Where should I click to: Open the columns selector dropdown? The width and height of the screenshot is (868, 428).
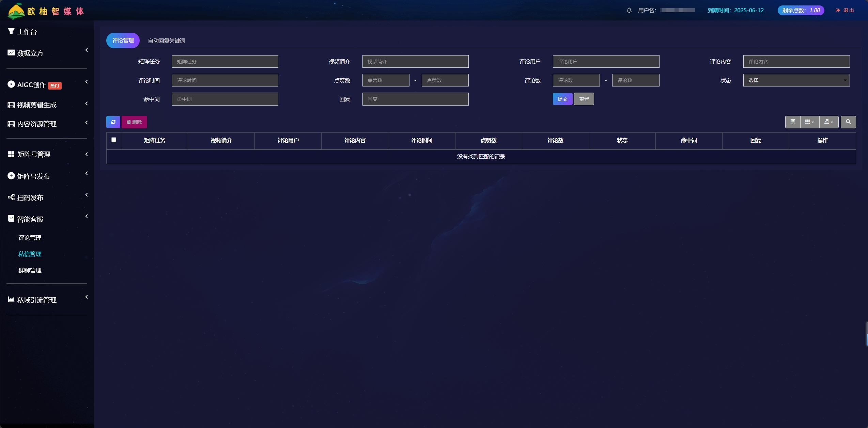click(x=810, y=122)
